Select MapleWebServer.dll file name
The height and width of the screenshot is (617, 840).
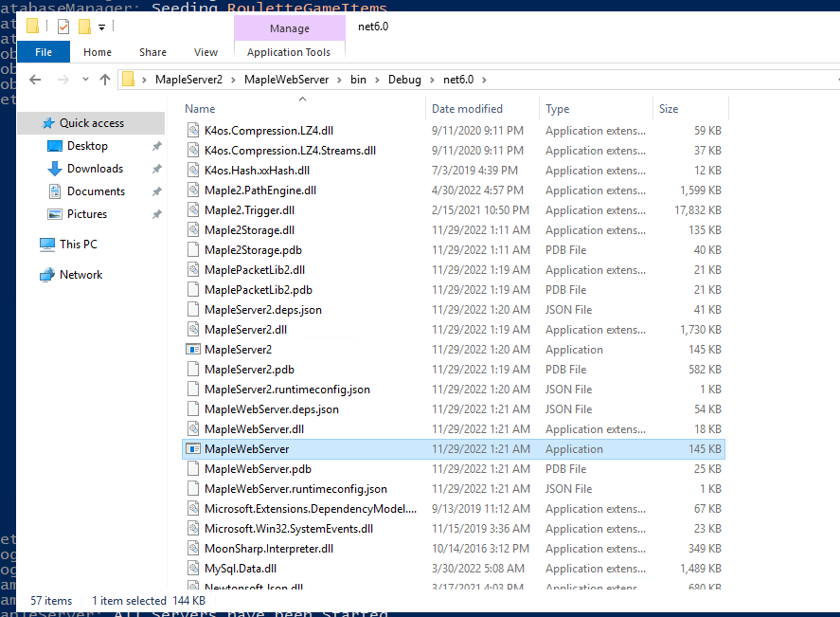(254, 428)
